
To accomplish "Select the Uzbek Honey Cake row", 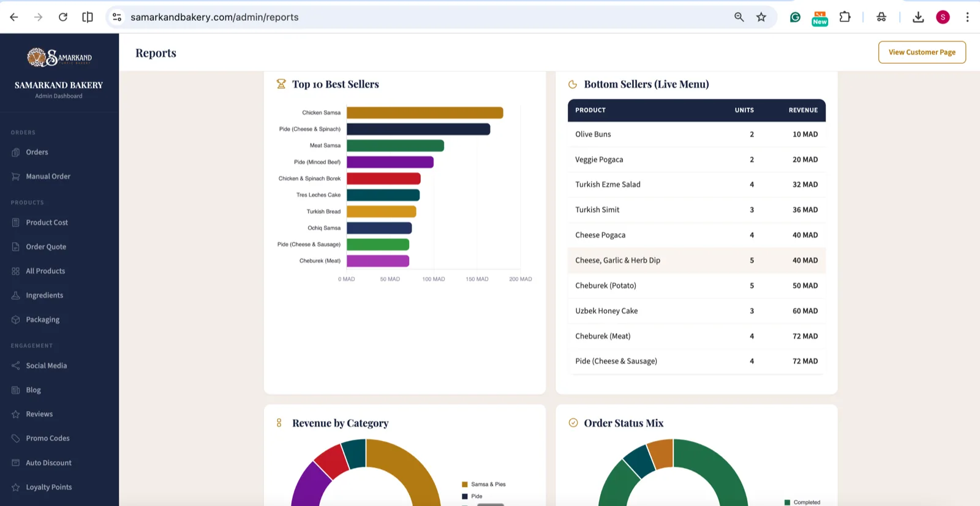I will pyautogui.click(x=696, y=311).
